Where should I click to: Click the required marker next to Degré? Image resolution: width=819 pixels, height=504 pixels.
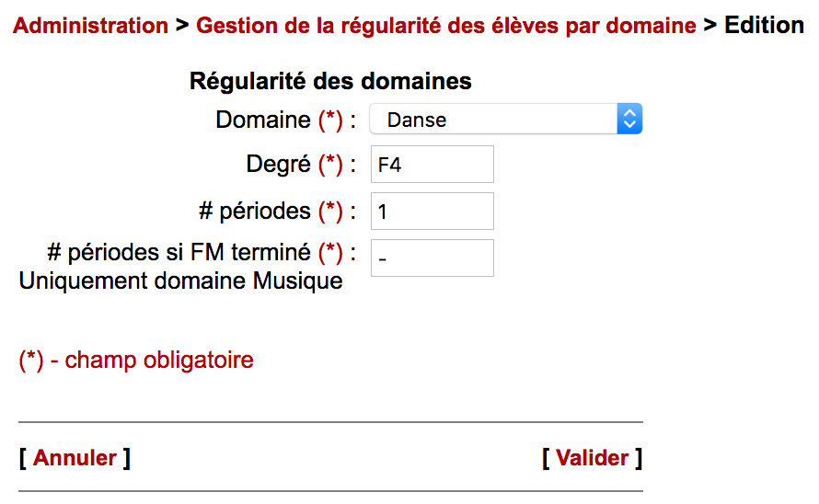tap(330, 166)
